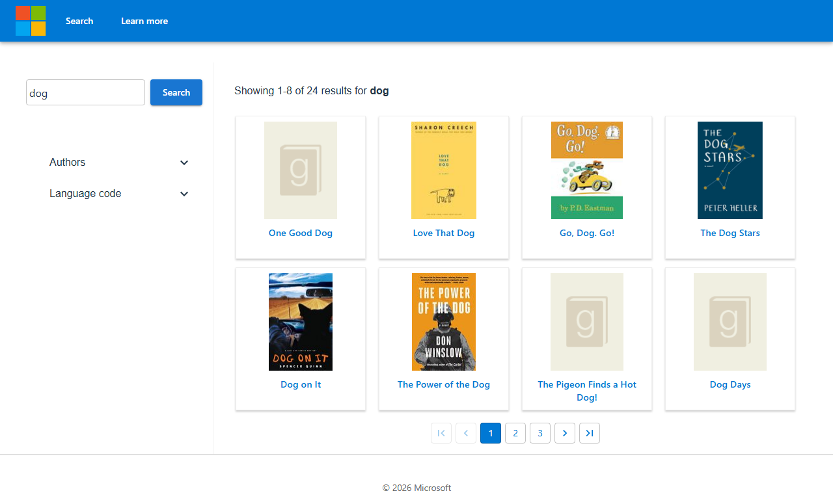Go to results page 3
Screen dimensions: 833x504
pyautogui.click(x=540, y=433)
